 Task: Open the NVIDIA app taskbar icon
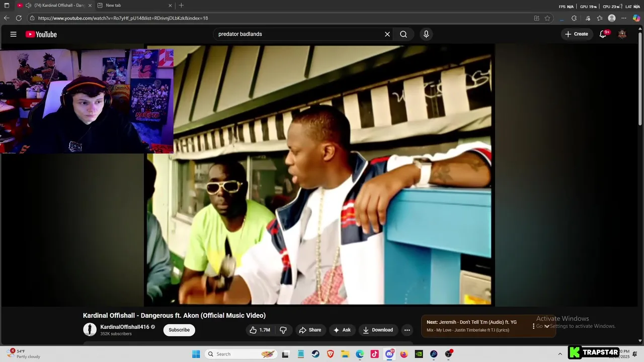tap(419, 354)
